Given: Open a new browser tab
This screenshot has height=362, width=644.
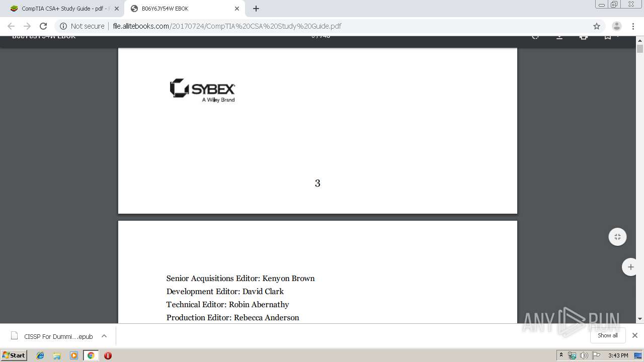Looking at the screenshot, I should [256, 9].
